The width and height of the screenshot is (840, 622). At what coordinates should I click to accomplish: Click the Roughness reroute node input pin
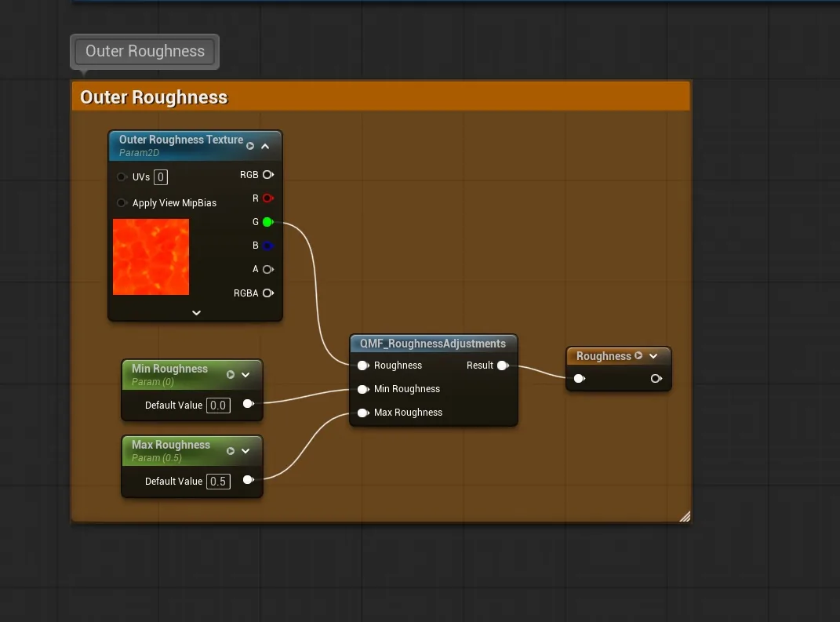coord(579,379)
